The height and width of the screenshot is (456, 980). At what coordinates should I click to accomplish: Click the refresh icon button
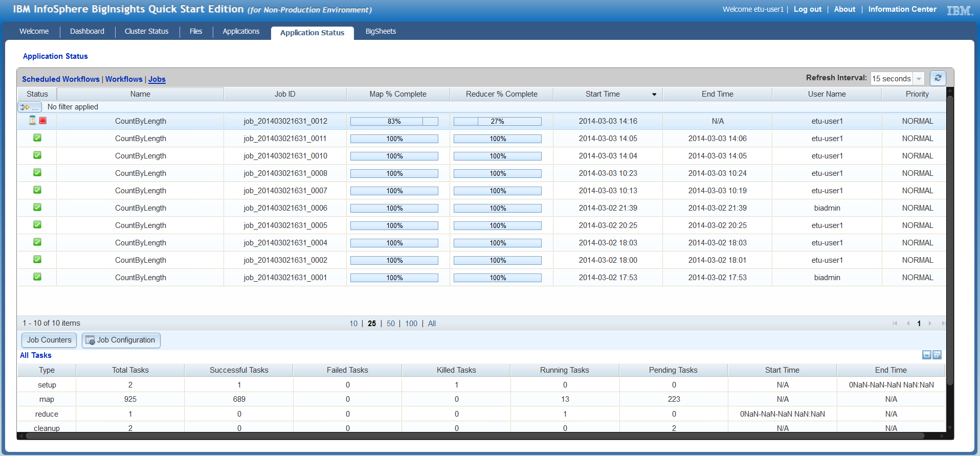pos(938,78)
